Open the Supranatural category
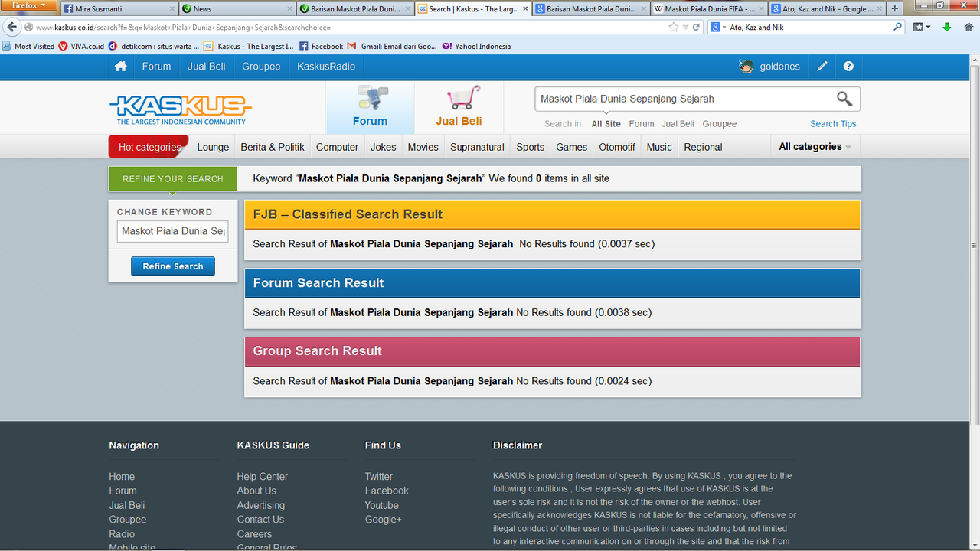 477,147
